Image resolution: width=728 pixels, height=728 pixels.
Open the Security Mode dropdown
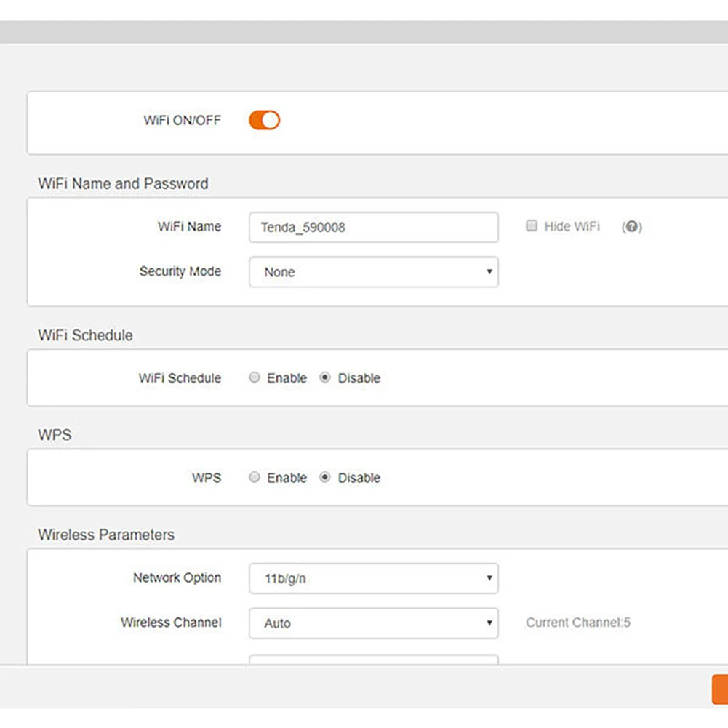coord(374,271)
